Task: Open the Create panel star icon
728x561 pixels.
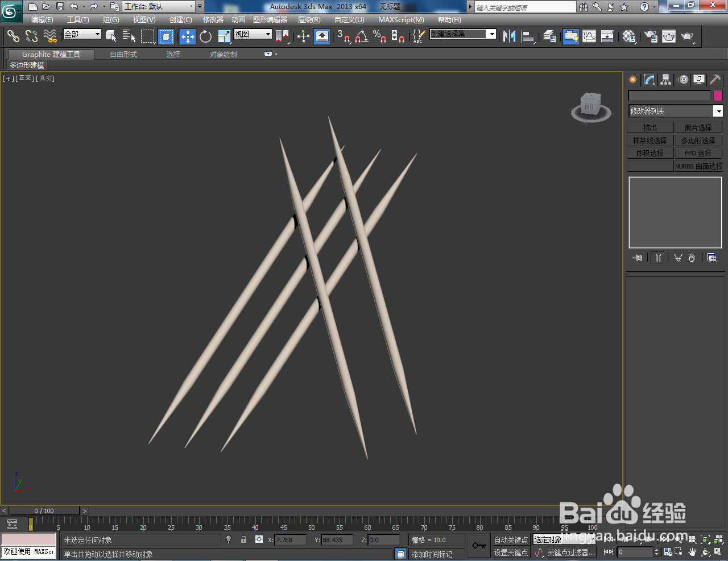Action: pyautogui.click(x=632, y=80)
